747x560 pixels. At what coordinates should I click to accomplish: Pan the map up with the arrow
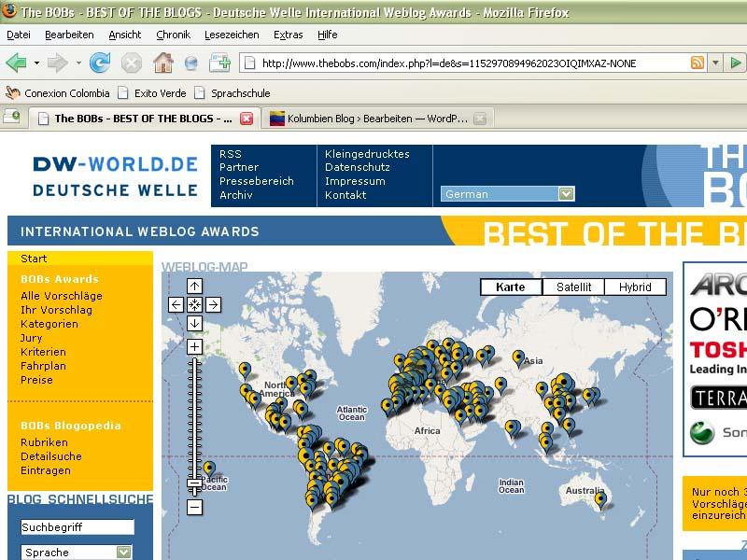(x=194, y=287)
